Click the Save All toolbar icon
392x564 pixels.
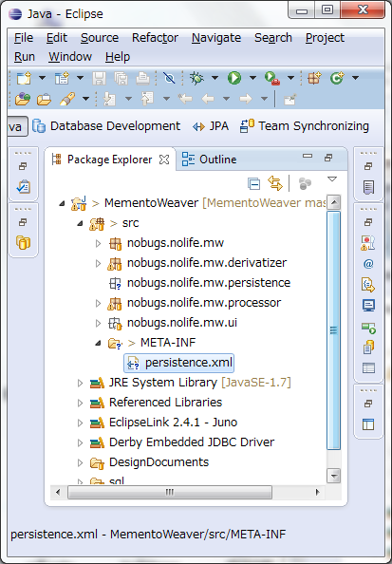[x=121, y=78]
